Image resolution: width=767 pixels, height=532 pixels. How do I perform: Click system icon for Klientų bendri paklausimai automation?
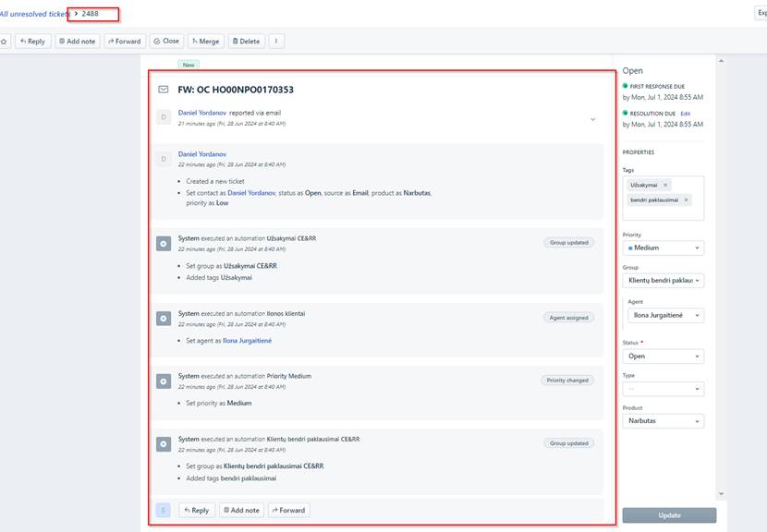[164, 444]
